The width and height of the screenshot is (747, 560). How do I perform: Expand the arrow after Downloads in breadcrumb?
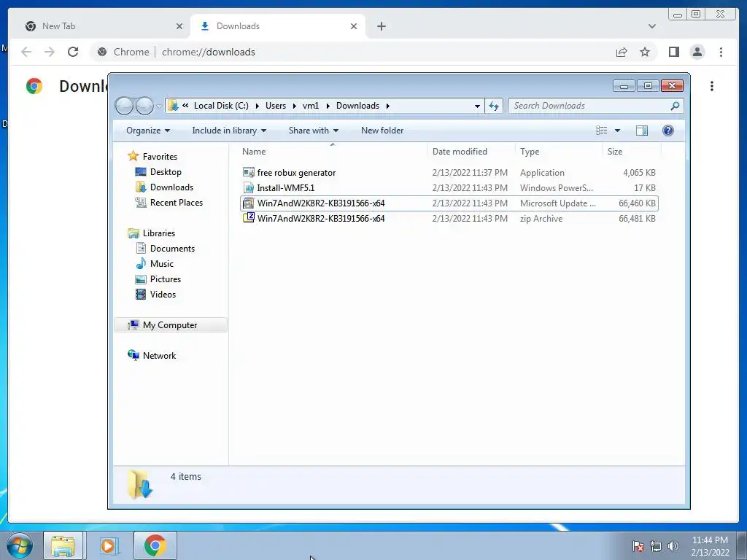click(x=388, y=106)
